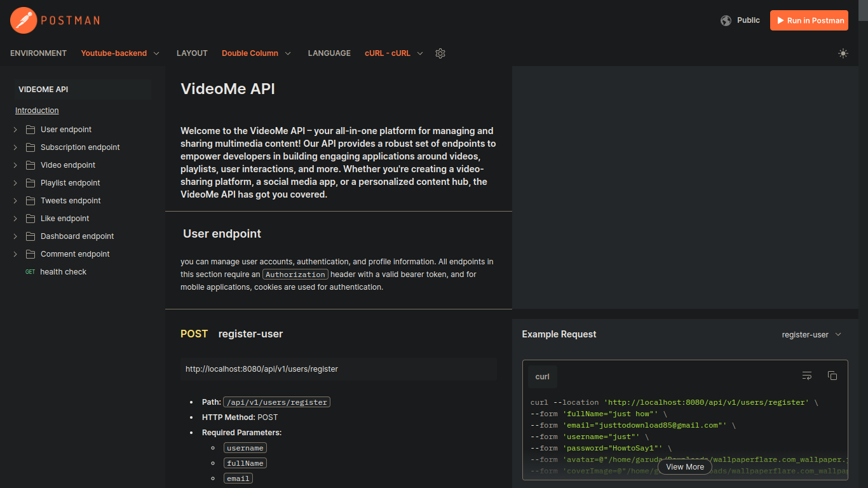Select Playlist endpoint in sidebar
868x488 pixels.
point(71,183)
